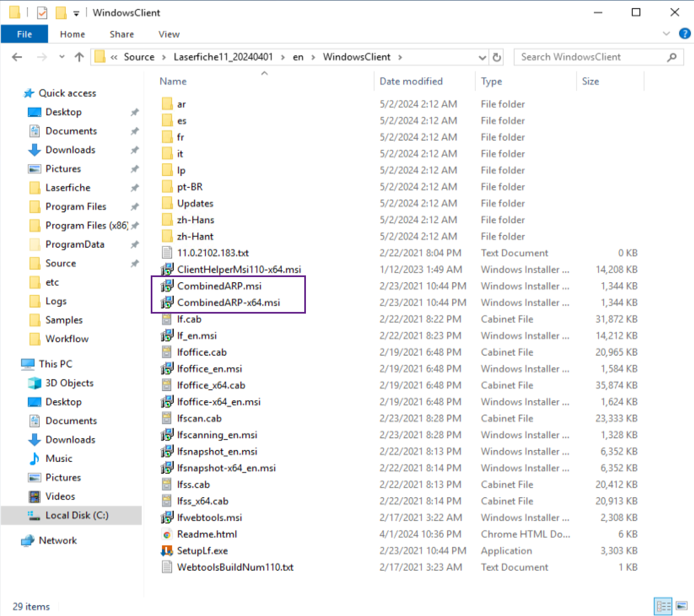The height and width of the screenshot is (616, 694).
Task: Select the lfss.cab file name
Action: point(193,484)
